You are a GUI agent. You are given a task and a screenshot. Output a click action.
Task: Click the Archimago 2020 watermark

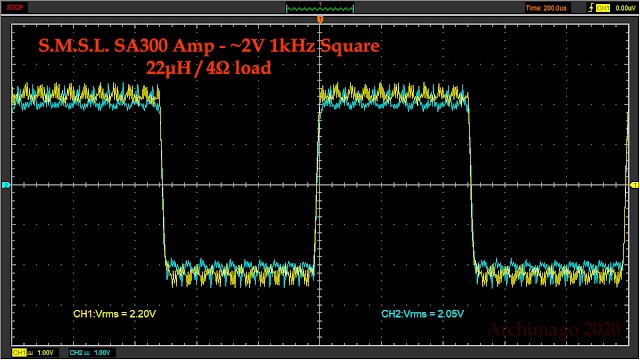tap(554, 329)
